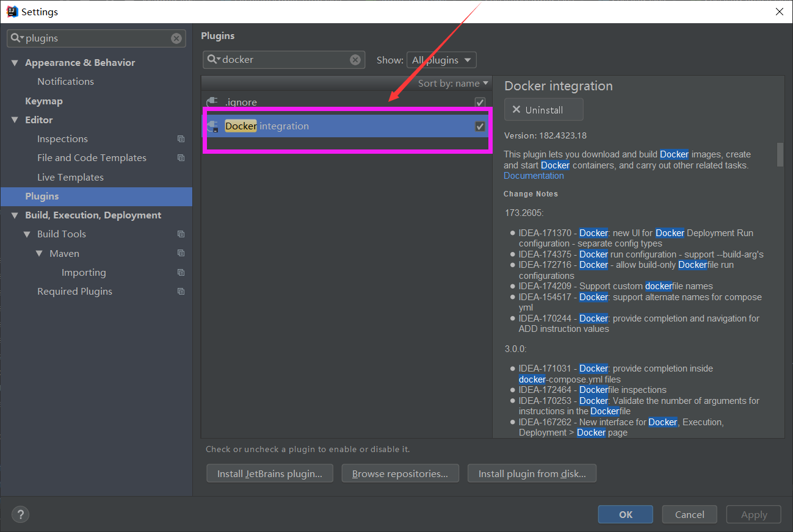Collapse the Build, Execution, Deployment section
Image resolution: width=793 pixels, height=532 pixels.
point(15,215)
